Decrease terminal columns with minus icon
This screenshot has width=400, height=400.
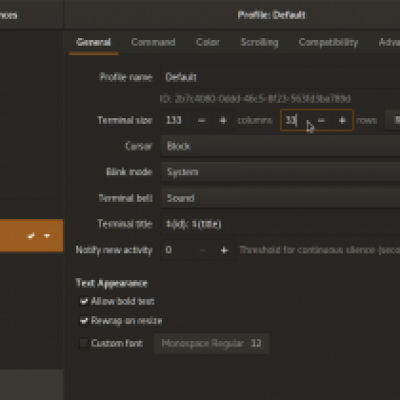coord(201,120)
